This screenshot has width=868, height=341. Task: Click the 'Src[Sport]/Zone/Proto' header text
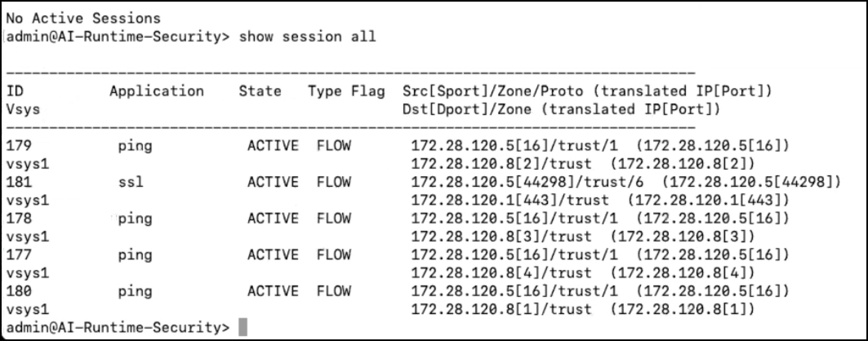point(492,91)
